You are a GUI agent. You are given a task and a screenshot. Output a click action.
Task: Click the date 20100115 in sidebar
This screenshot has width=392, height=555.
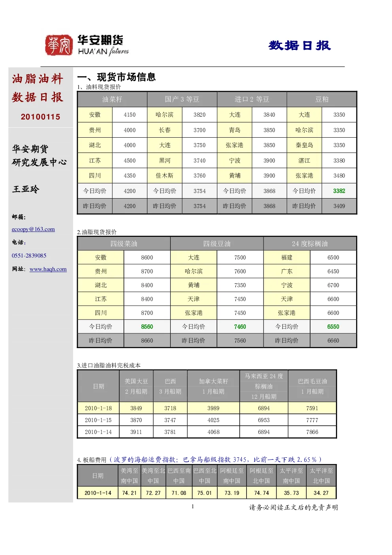click(x=41, y=117)
